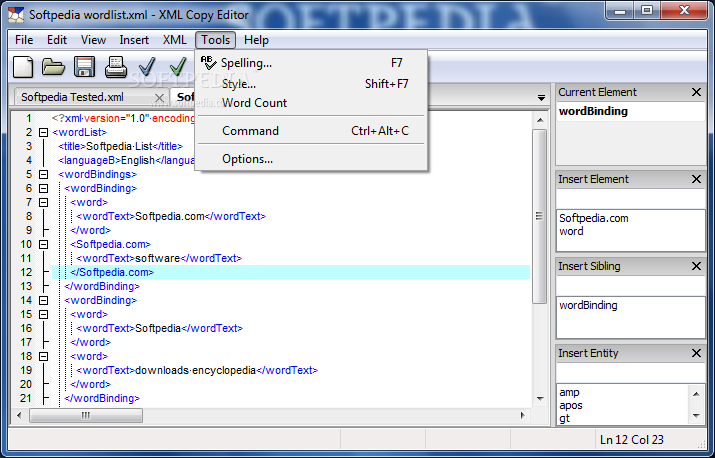
Task: Open the Help menu
Action: click(256, 40)
